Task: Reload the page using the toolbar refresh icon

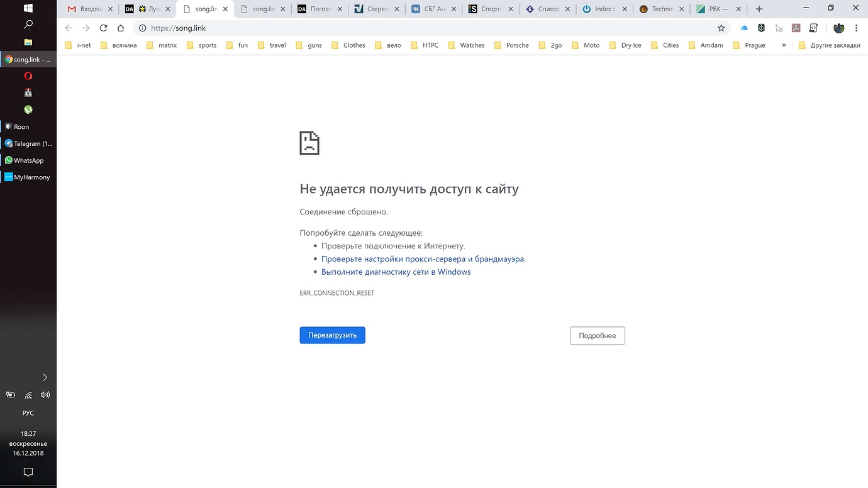Action: [103, 28]
